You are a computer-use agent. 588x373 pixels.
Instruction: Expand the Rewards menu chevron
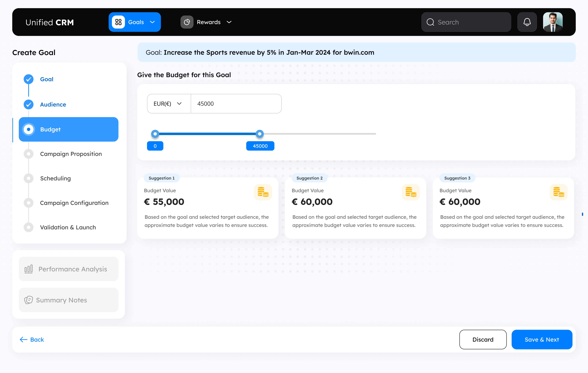coord(229,22)
